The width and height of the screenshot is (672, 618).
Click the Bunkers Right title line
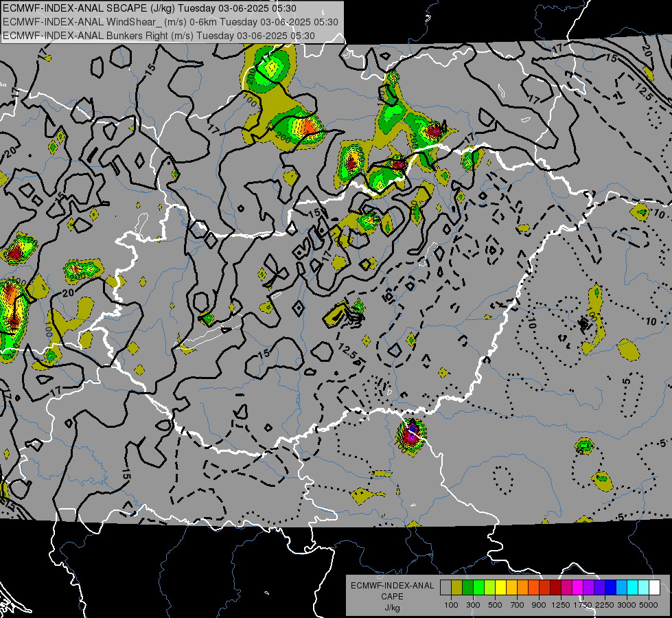point(159,36)
